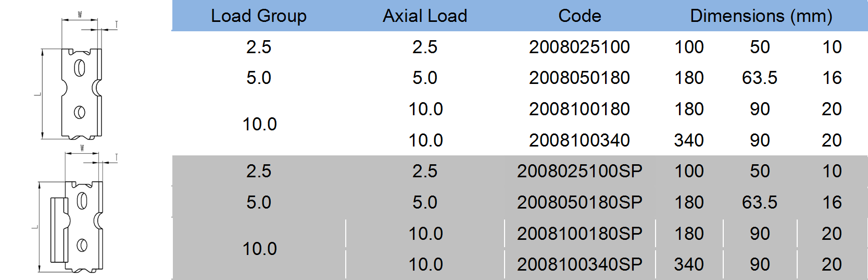Click the W dimension label on top drawing

80,15
